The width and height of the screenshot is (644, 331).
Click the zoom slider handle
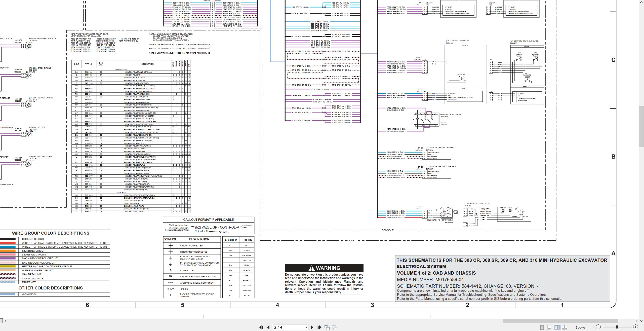(x=617, y=327)
